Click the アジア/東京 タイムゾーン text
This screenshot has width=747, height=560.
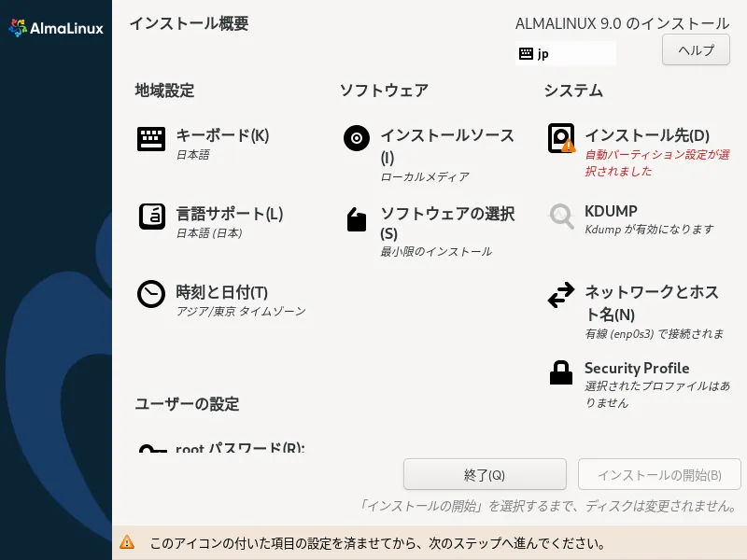(241, 312)
